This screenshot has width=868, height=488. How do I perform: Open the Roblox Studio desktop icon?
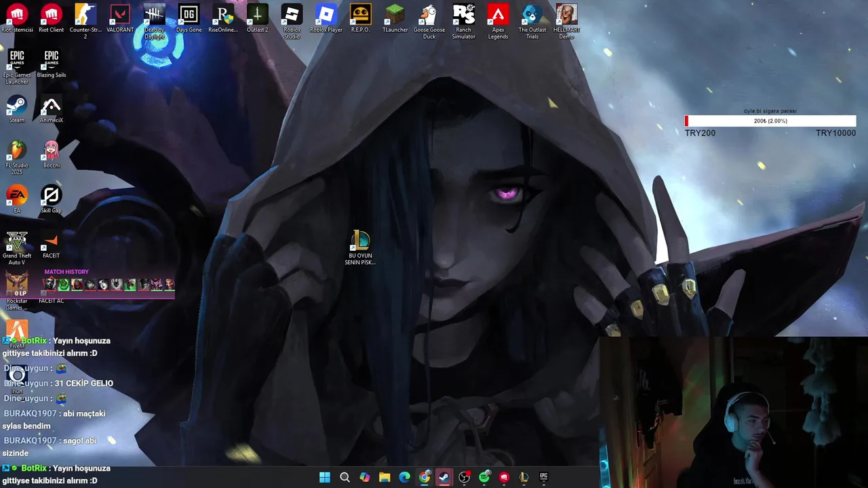pos(292,22)
